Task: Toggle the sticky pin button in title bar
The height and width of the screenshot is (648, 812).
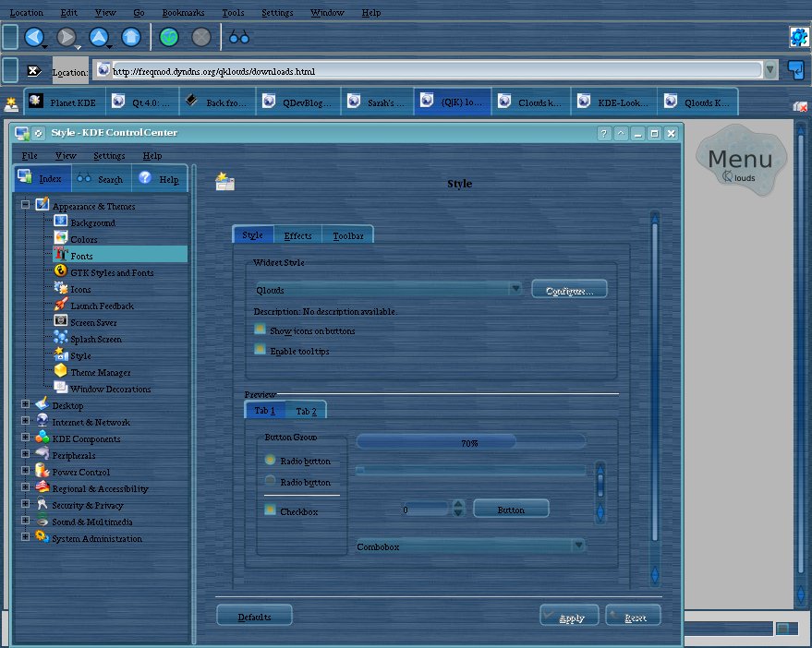Action: pyautogui.click(x=38, y=133)
